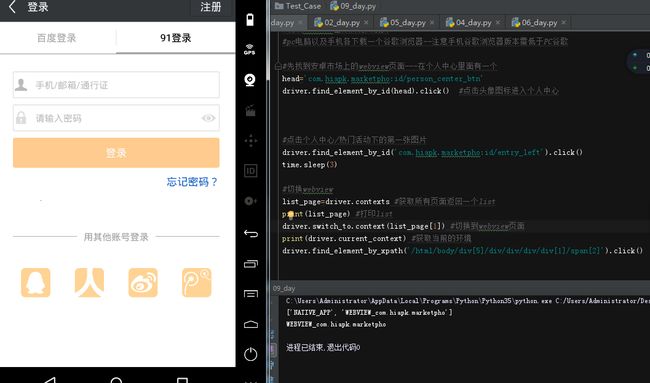Screen dimensions: 650x383
Task: Focus the 手机/邮箱/通行证 account field
Action: pos(116,85)
